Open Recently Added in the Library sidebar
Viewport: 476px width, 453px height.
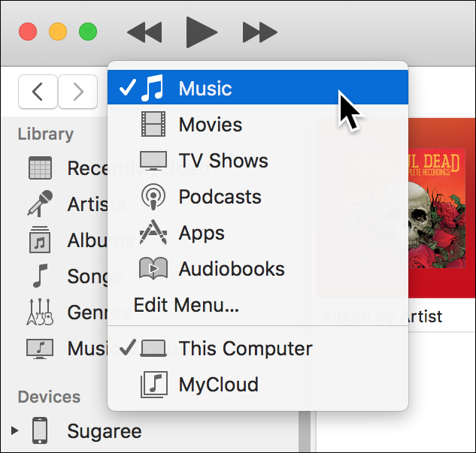[68, 168]
